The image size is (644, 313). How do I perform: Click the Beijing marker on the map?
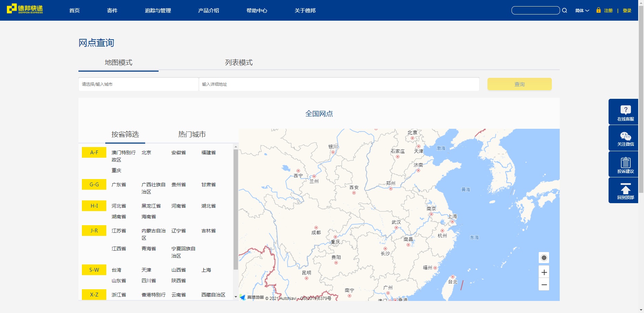click(x=412, y=138)
